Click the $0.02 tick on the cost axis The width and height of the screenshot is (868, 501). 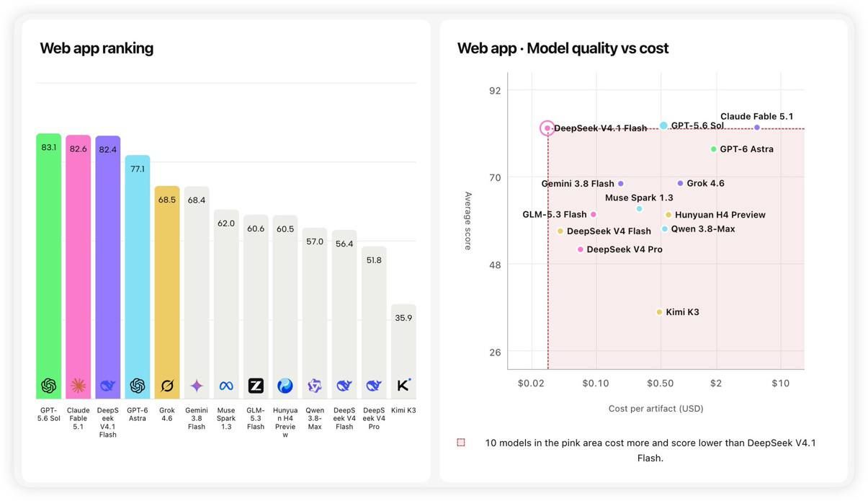pyautogui.click(x=531, y=383)
